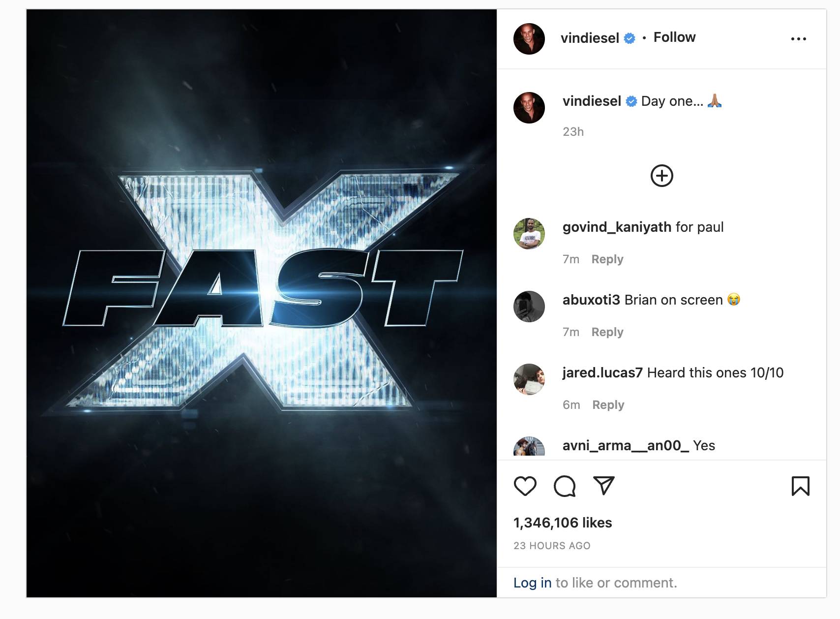Open vindiesel profile picture in header
Screen dimensions: 840x619
(529, 38)
